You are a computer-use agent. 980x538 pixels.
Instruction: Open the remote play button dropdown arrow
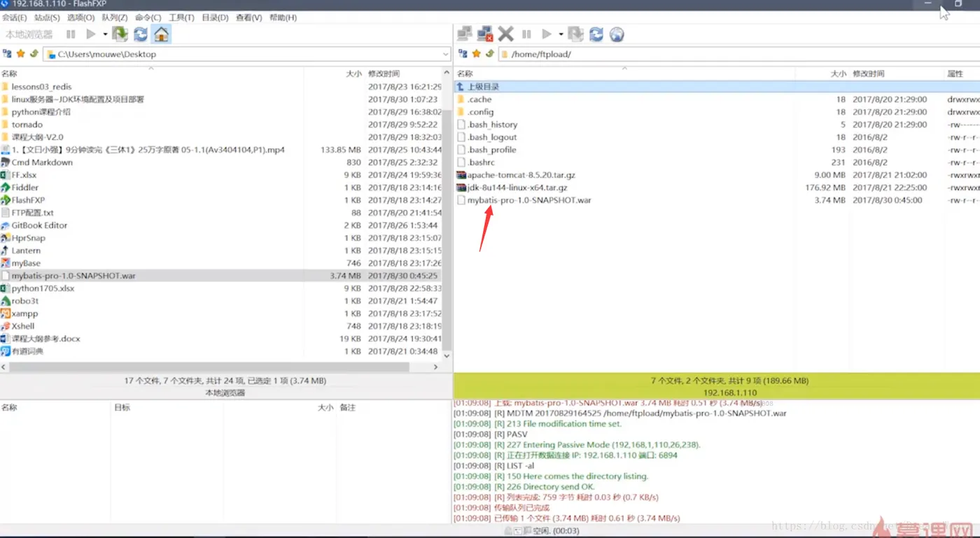click(x=561, y=34)
